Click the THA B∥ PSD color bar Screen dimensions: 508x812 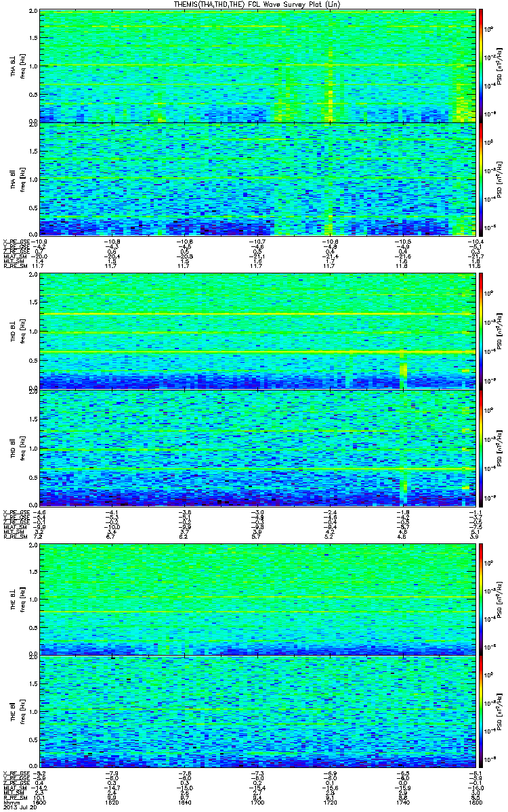480,179
